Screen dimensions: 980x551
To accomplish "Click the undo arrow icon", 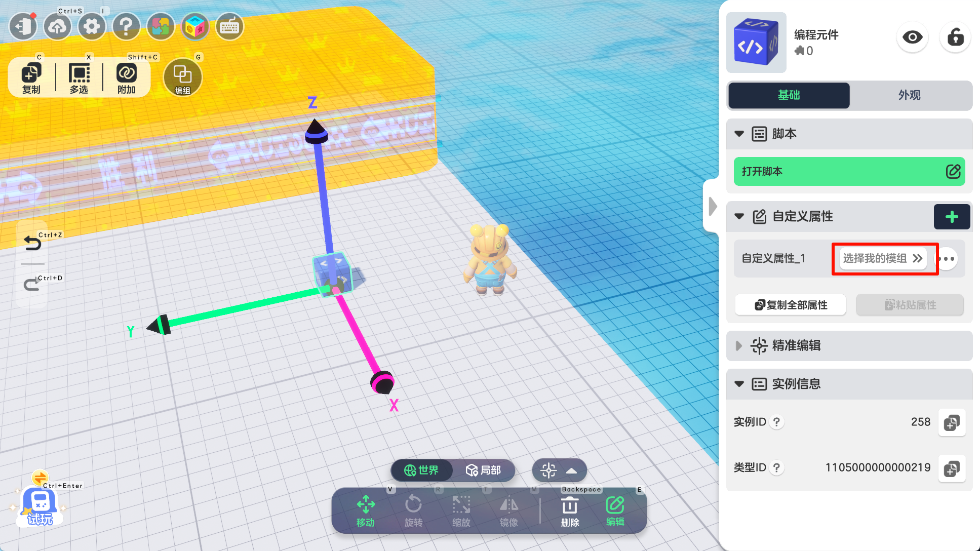I will click(x=33, y=244).
